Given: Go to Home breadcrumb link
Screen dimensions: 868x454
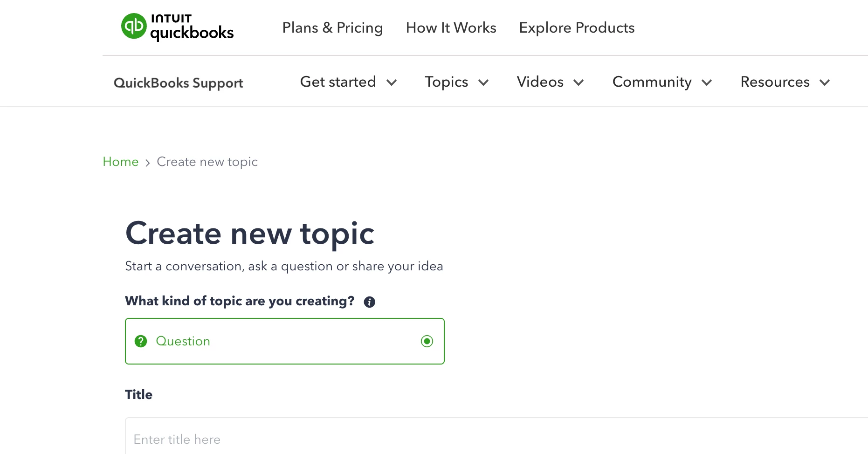Looking at the screenshot, I should tap(121, 162).
